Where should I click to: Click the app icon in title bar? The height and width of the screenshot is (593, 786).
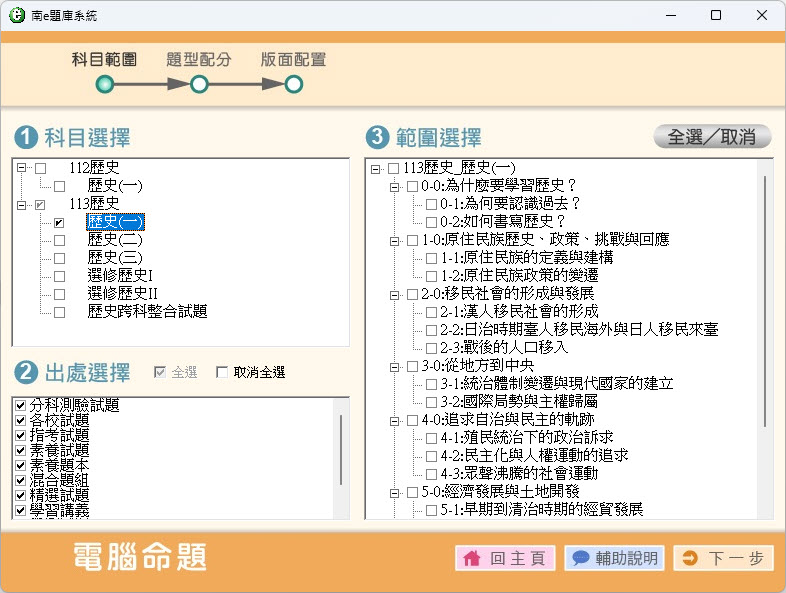click(16, 16)
